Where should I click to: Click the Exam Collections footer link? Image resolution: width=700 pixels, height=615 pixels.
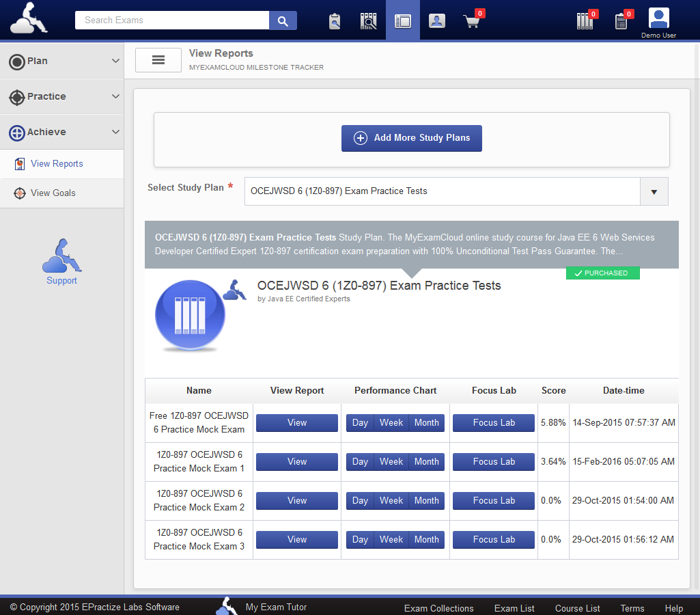[x=438, y=608]
